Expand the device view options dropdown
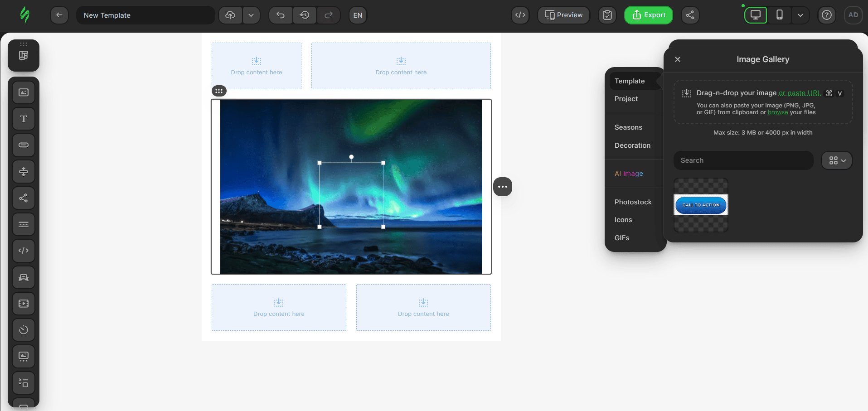The width and height of the screenshot is (868, 411). [x=800, y=15]
